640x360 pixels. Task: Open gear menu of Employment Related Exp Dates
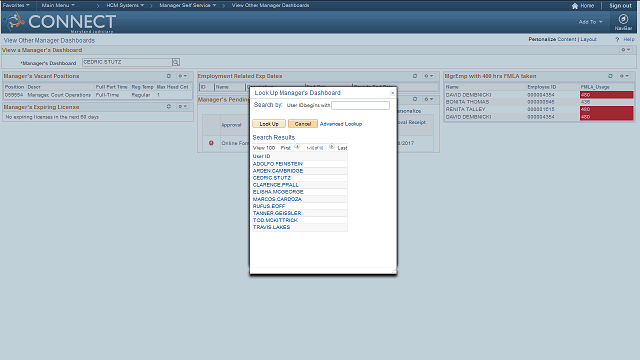pyautogui.click(x=428, y=76)
